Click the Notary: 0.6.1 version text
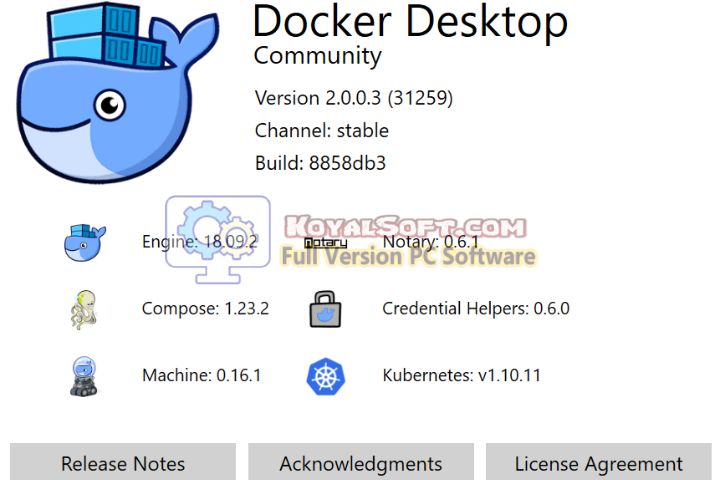This screenshot has width=720, height=480. click(x=431, y=242)
